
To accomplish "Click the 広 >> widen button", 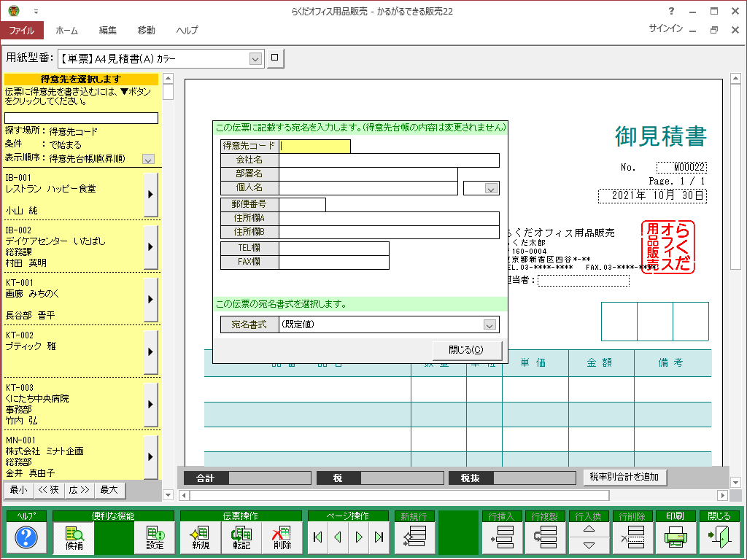I will [x=80, y=489].
